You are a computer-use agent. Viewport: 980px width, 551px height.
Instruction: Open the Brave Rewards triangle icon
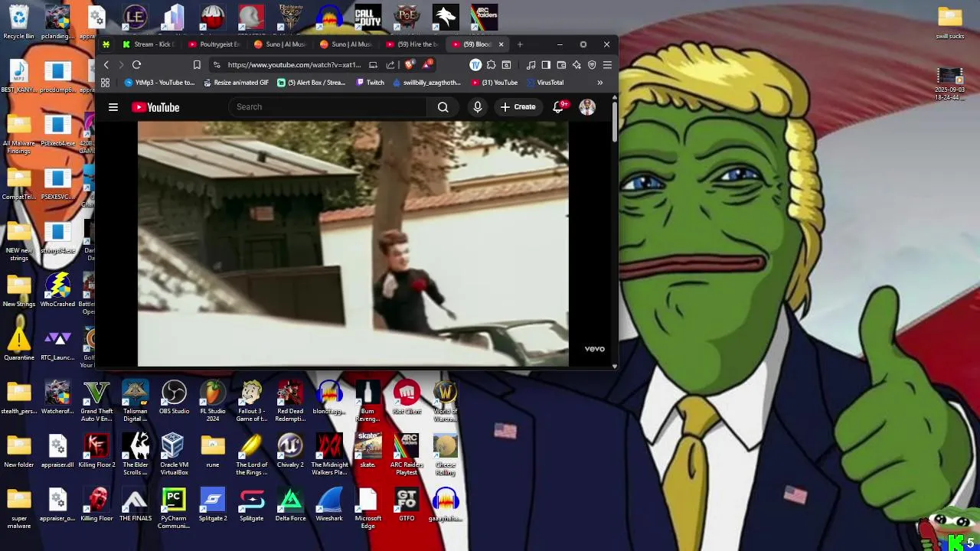427,65
